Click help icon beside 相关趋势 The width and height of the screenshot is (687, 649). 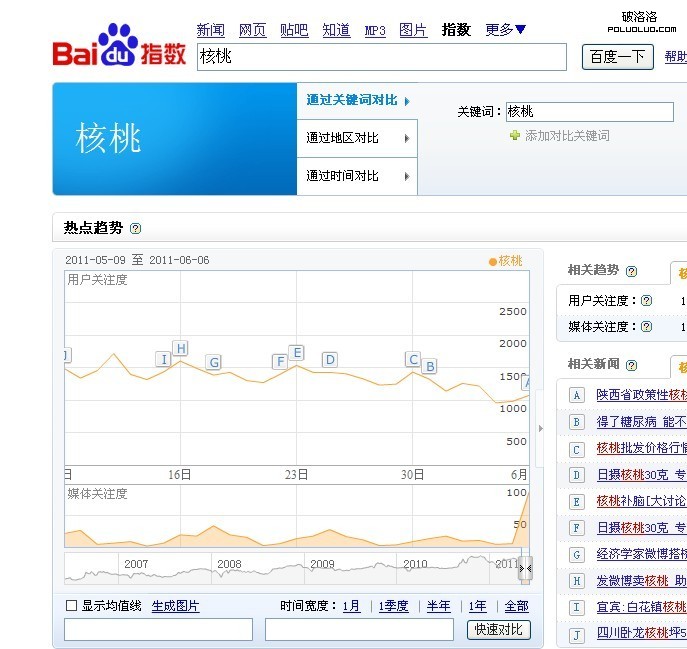coord(631,271)
